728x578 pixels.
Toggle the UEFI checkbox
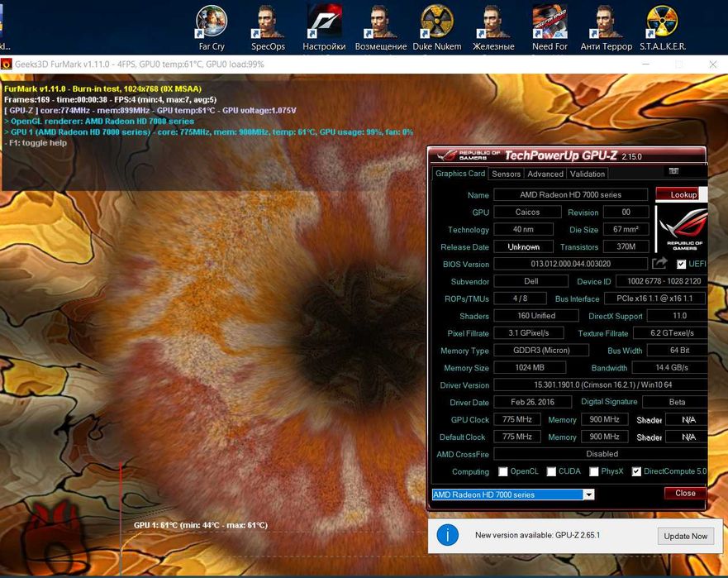click(681, 264)
